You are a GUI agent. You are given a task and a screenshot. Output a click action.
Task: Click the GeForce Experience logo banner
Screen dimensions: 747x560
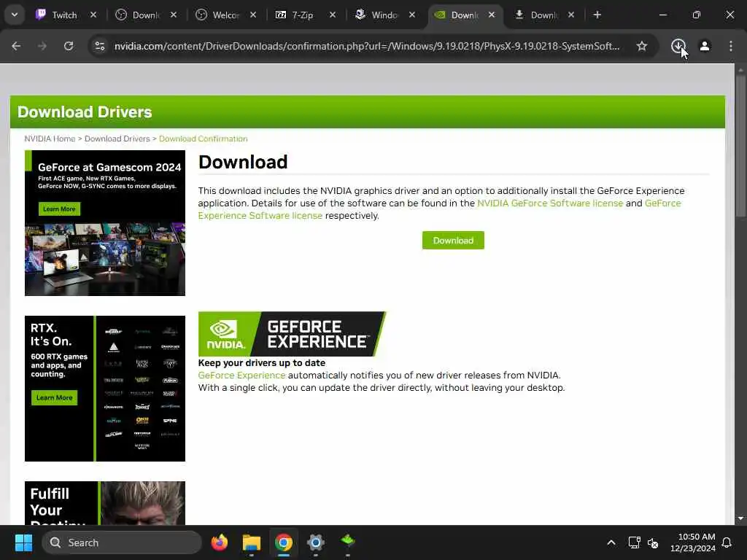292,334
